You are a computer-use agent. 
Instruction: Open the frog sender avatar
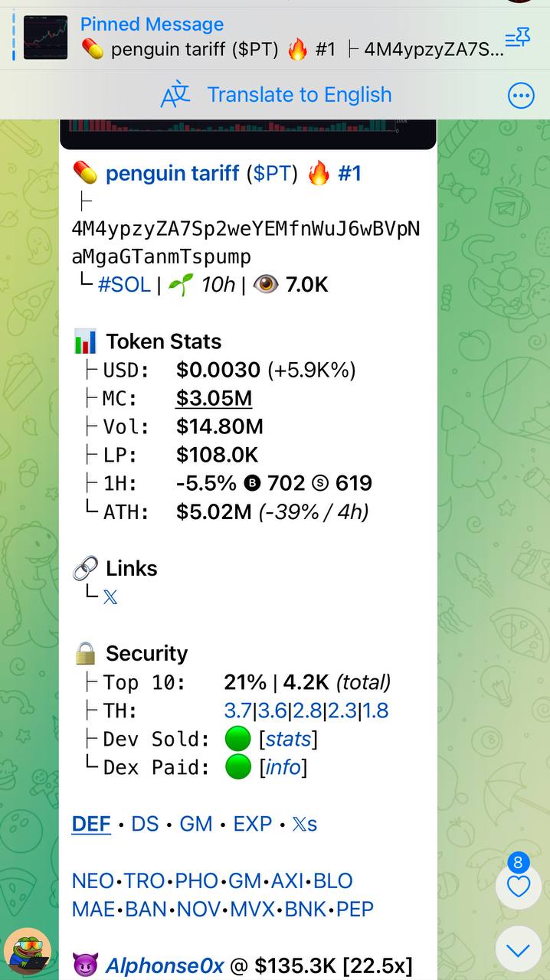tap(28, 951)
